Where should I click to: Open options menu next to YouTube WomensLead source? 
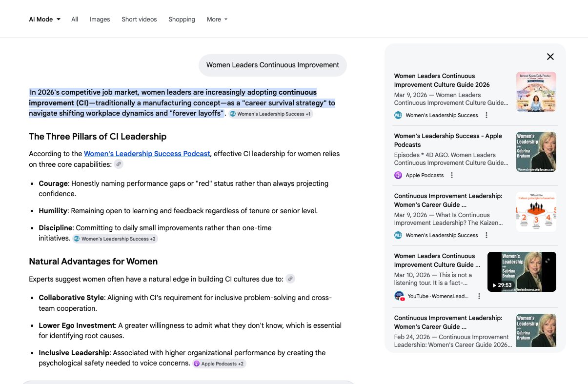479,296
